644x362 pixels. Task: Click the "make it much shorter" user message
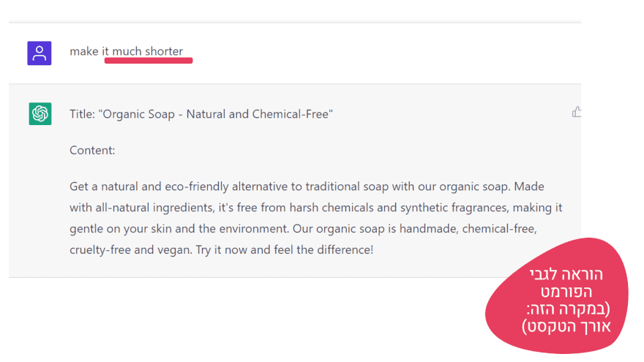coord(127,51)
